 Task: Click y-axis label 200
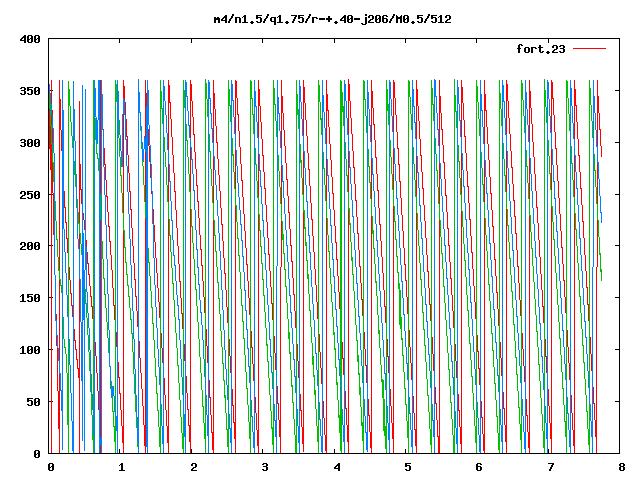(x=30, y=246)
